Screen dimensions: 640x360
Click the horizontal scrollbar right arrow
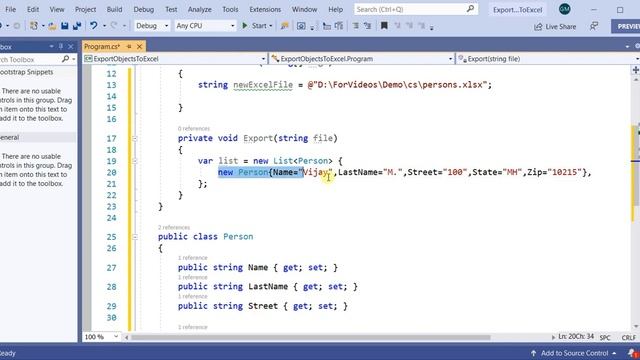click(x=553, y=337)
